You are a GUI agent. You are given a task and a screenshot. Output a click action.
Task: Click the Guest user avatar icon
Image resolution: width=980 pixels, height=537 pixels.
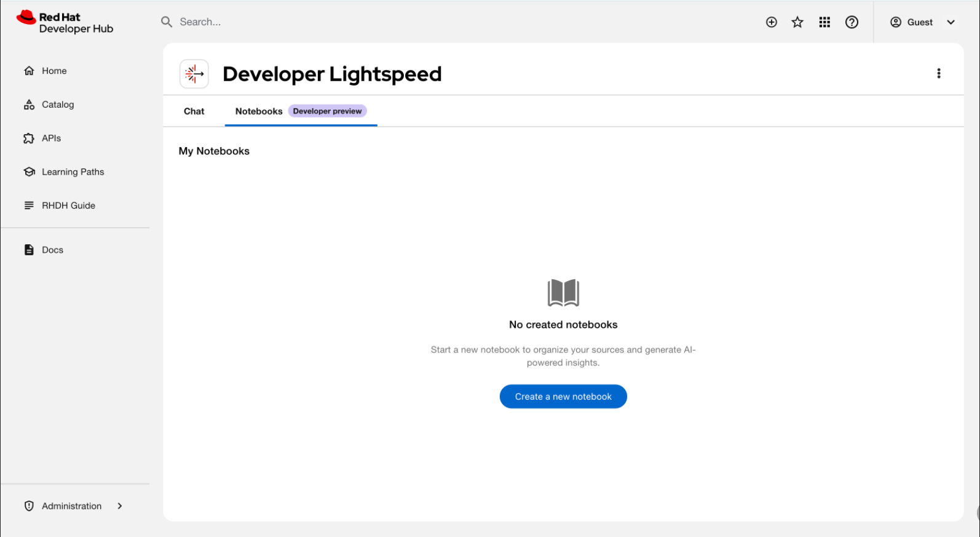pyautogui.click(x=896, y=22)
